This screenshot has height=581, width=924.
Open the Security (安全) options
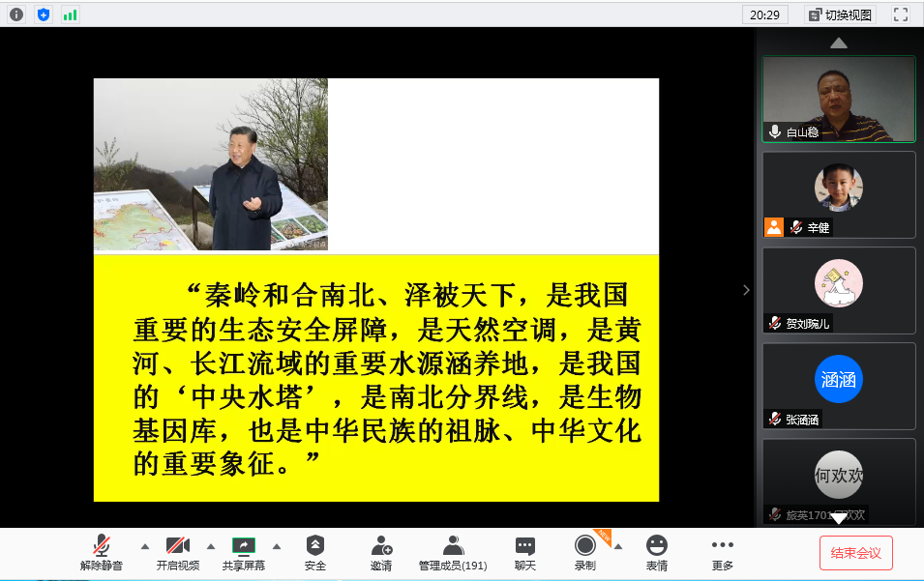pyautogui.click(x=315, y=553)
